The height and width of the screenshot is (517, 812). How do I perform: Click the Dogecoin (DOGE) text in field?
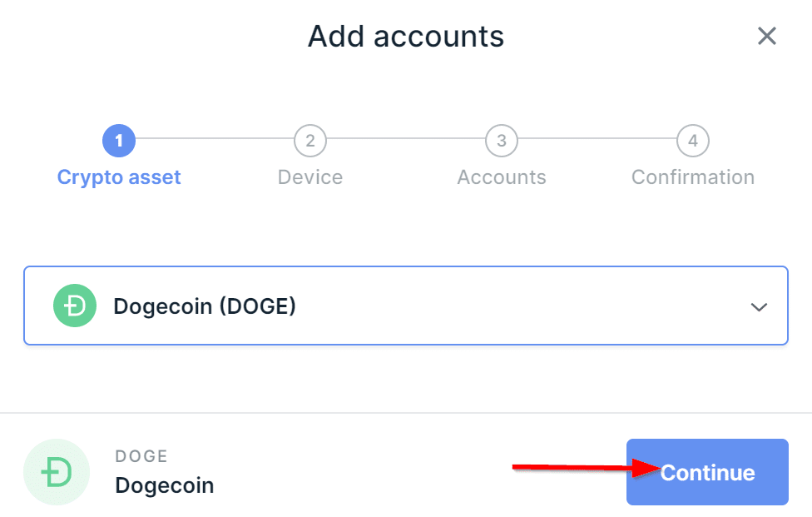pyautogui.click(x=205, y=306)
